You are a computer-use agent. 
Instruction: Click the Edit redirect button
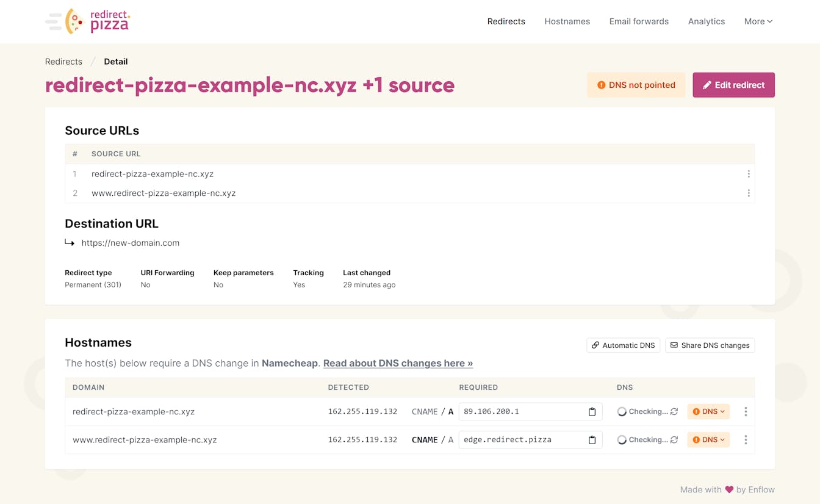[733, 85]
